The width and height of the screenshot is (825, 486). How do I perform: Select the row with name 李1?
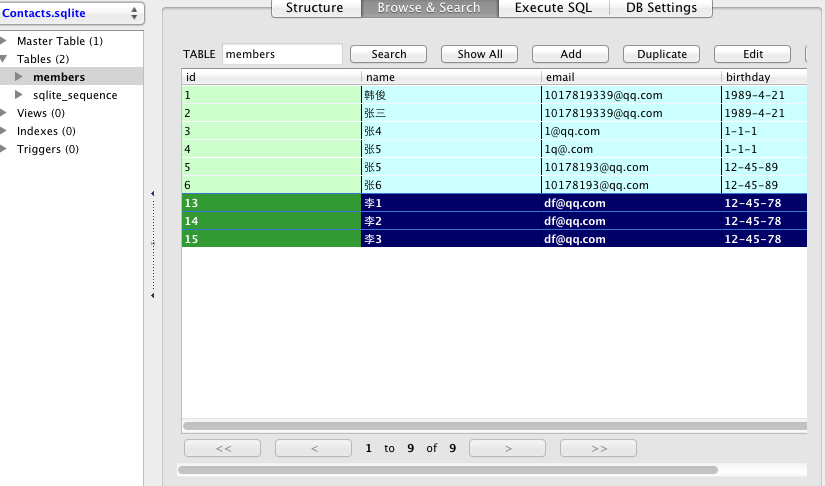click(495, 203)
